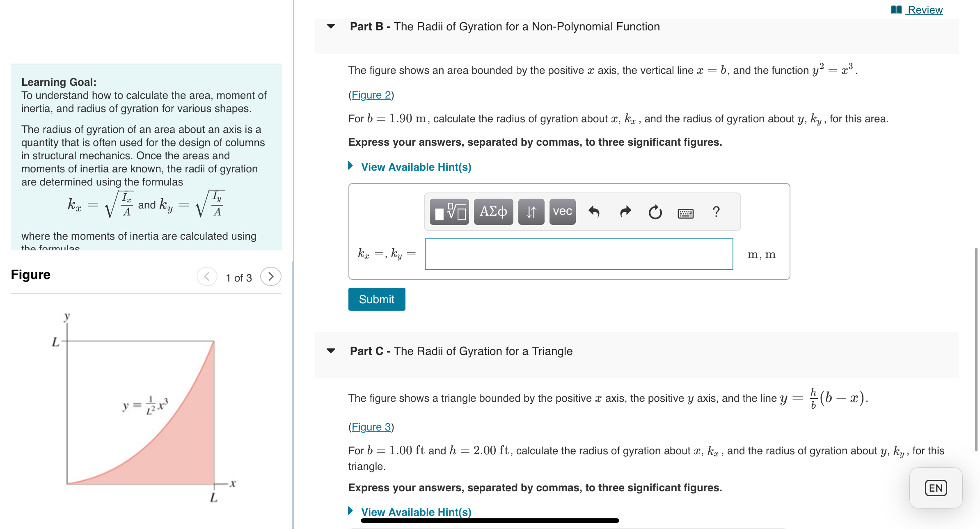Collapse the Part B section

point(331,26)
